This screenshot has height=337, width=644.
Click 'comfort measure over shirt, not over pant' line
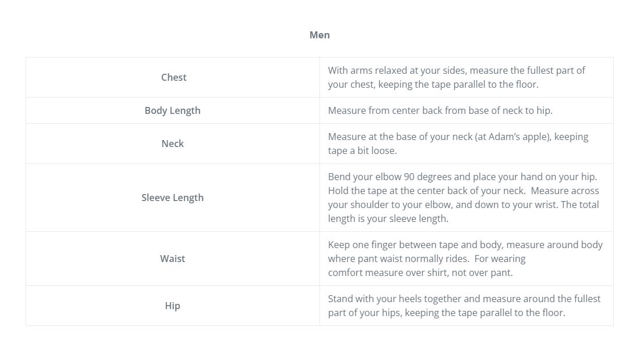pyautogui.click(x=420, y=273)
